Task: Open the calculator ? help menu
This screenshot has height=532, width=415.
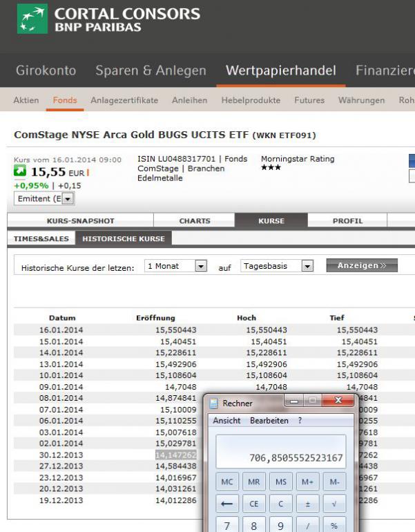Action: point(300,420)
